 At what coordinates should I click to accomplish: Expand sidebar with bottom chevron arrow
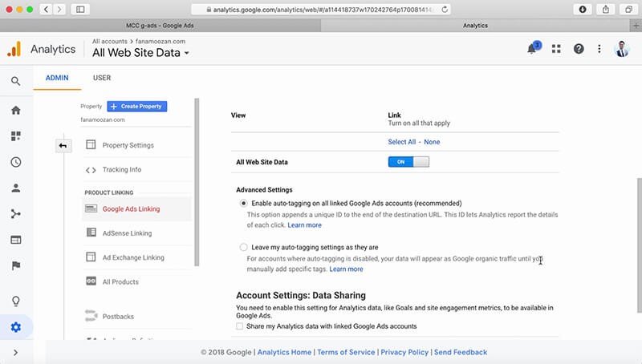click(x=15, y=353)
